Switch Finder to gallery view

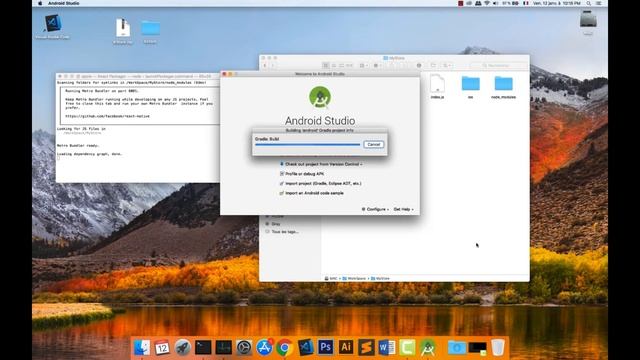pos(349,65)
